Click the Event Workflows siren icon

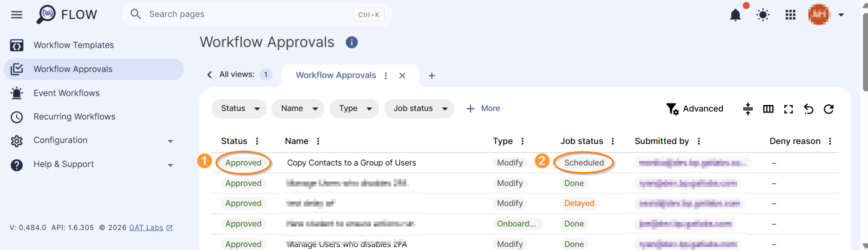(x=17, y=93)
